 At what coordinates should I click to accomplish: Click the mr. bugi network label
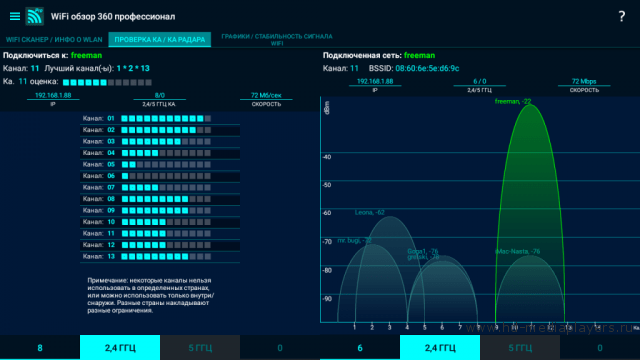(354, 240)
